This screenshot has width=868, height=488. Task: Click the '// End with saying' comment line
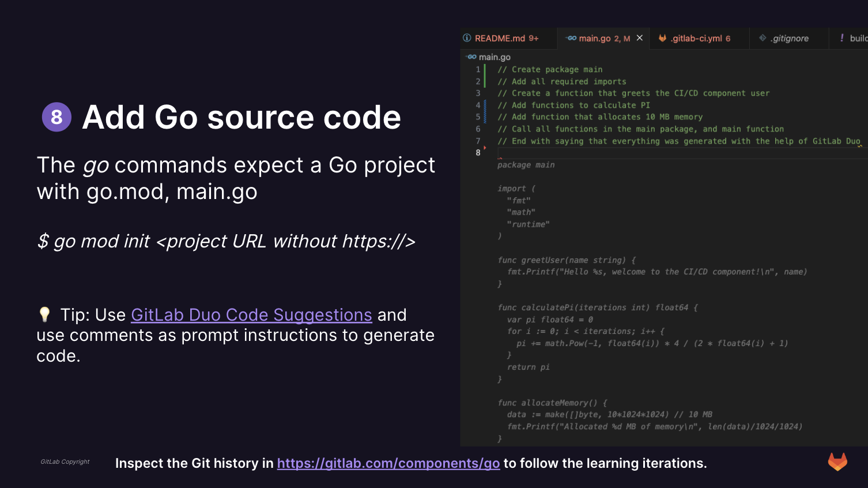pyautogui.click(x=679, y=141)
